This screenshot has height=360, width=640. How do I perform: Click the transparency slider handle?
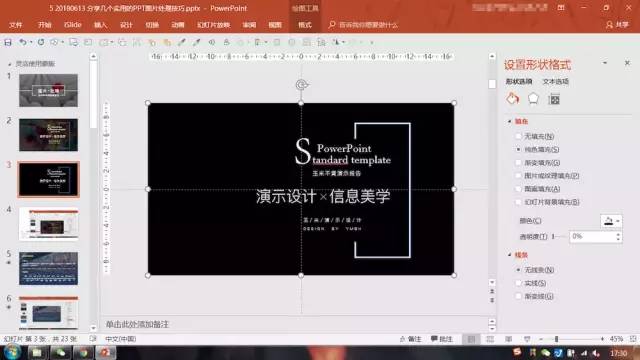click(x=553, y=236)
